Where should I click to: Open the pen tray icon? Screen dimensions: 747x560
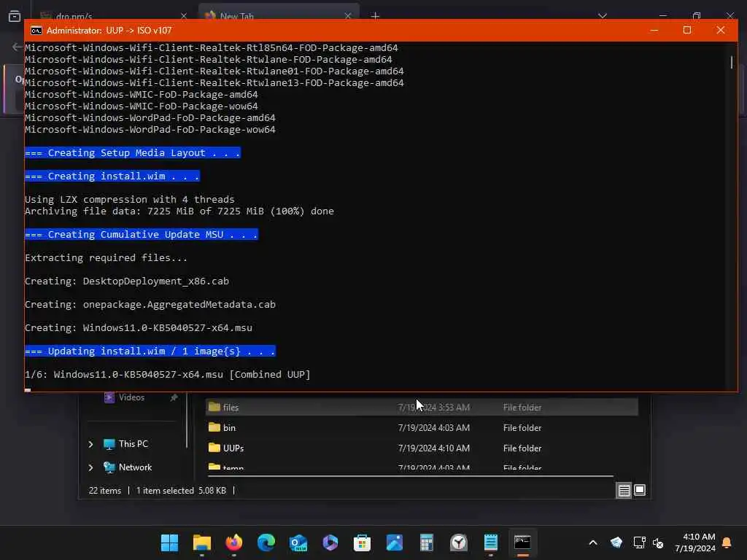(616, 542)
